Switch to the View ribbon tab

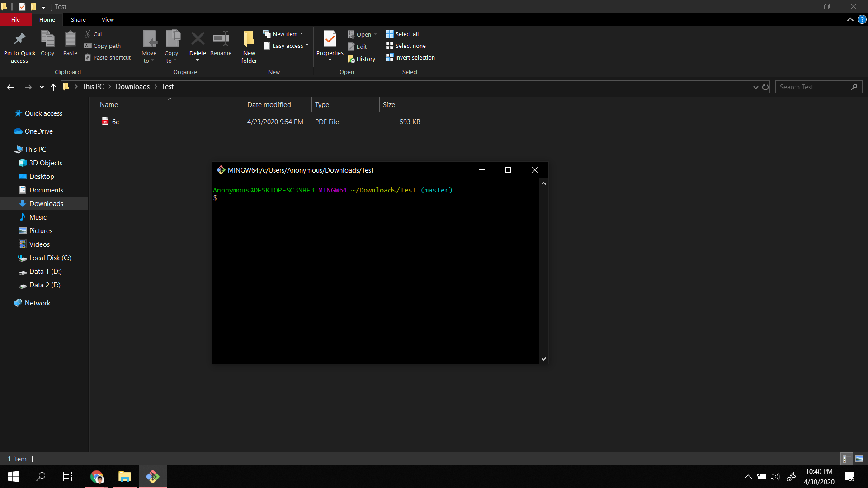coord(108,20)
